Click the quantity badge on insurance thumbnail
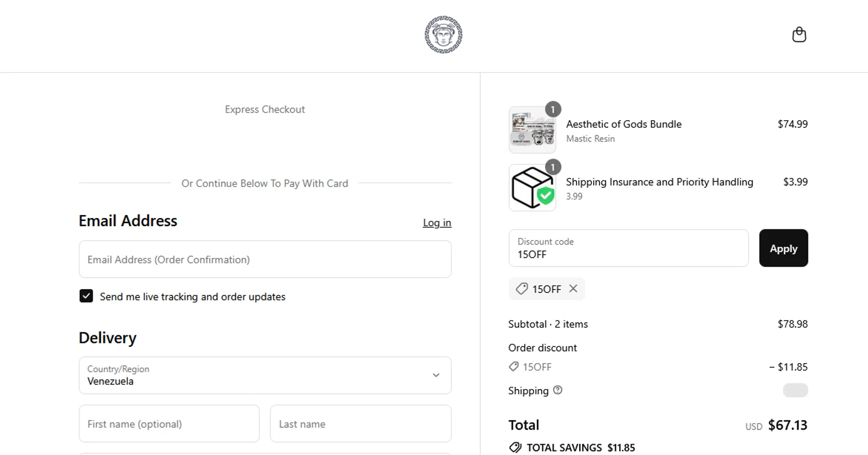The image size is (868, 455). point(553,167)
